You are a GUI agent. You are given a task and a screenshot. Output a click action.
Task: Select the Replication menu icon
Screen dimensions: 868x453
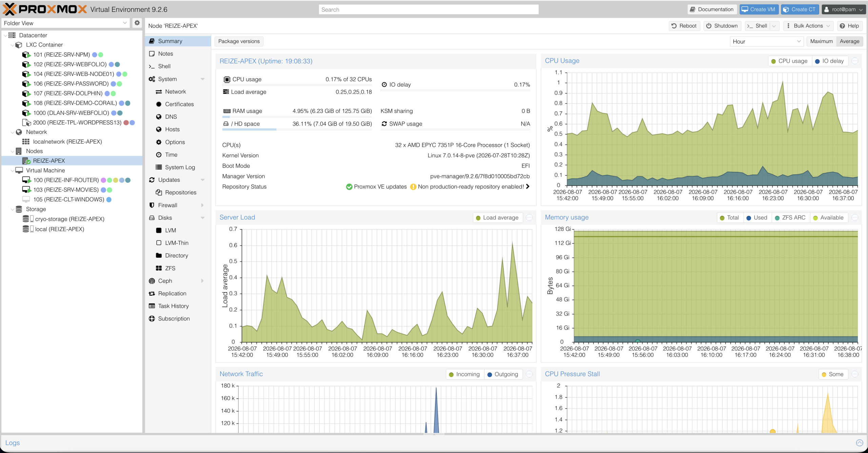point(152,293)
